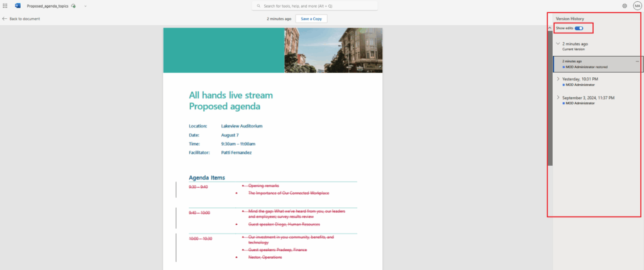Open the app launcher grid

pos(5,6)
